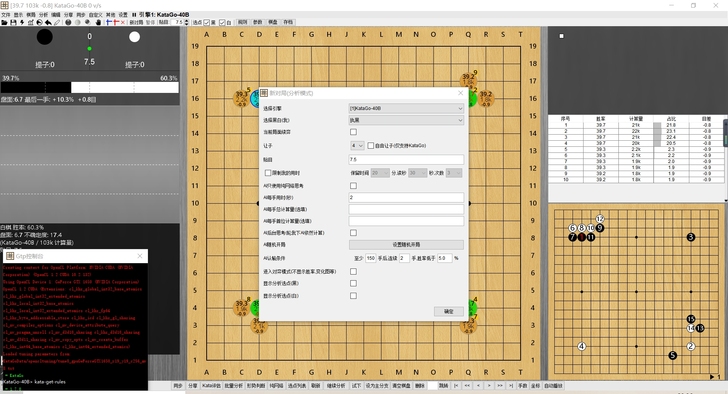Go back ten moves with << button

click(467, 386)
